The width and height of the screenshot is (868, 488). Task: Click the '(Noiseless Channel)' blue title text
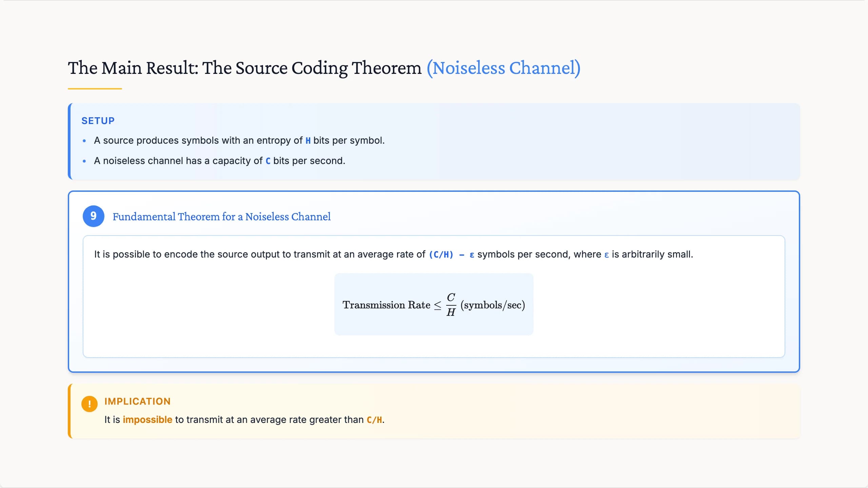(x=504, y=68)
